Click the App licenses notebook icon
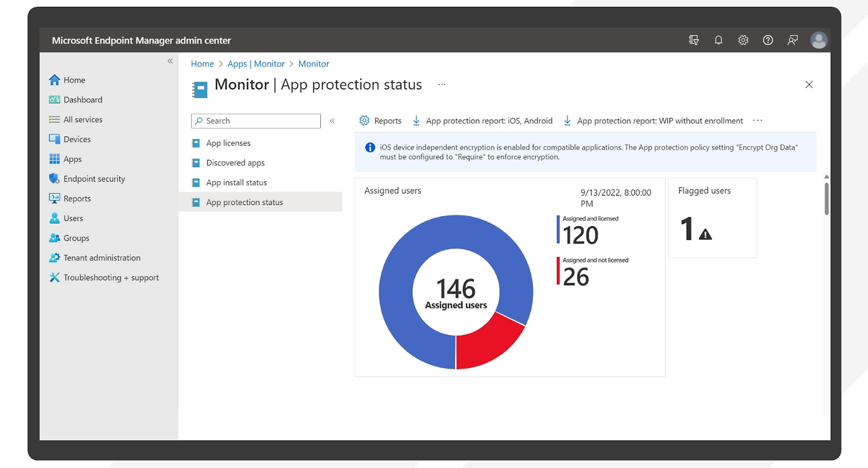The height and width of the screenshot is (468, 868). point(196,143)
